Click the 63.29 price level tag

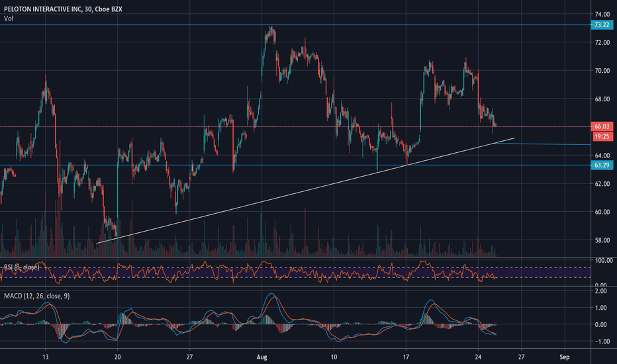tap(602, 165)
